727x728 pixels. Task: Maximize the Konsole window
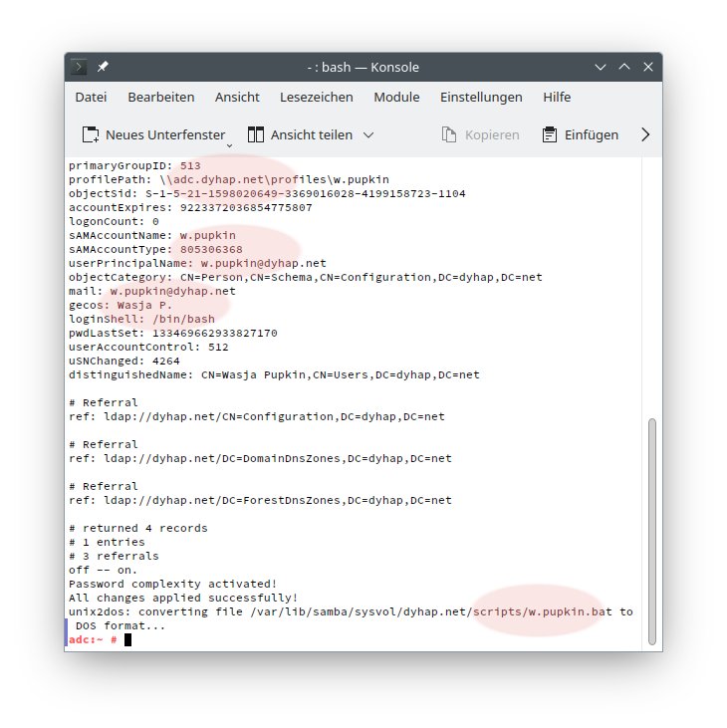tap(624, 67)
